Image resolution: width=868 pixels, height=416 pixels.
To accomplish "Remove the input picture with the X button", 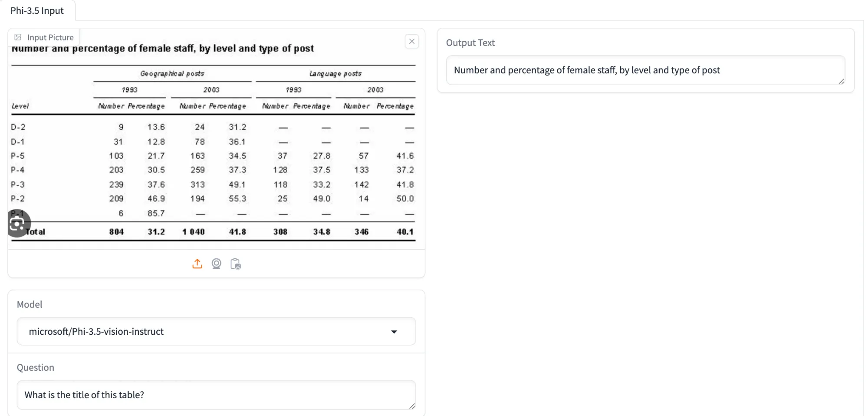I will pyautogui.click(x=411, y=41).
